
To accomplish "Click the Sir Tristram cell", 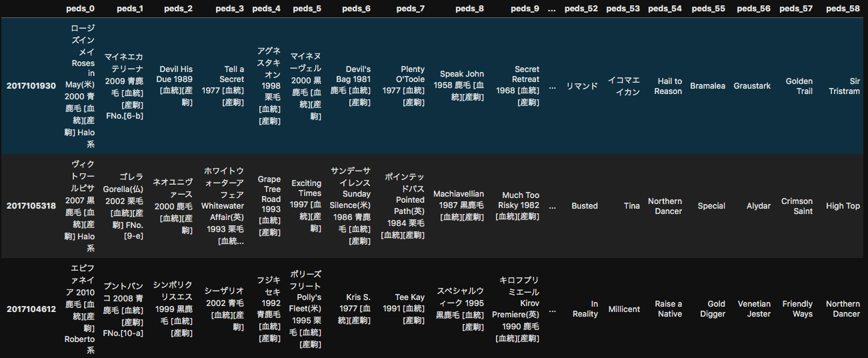I will click(x=844, y=86).
